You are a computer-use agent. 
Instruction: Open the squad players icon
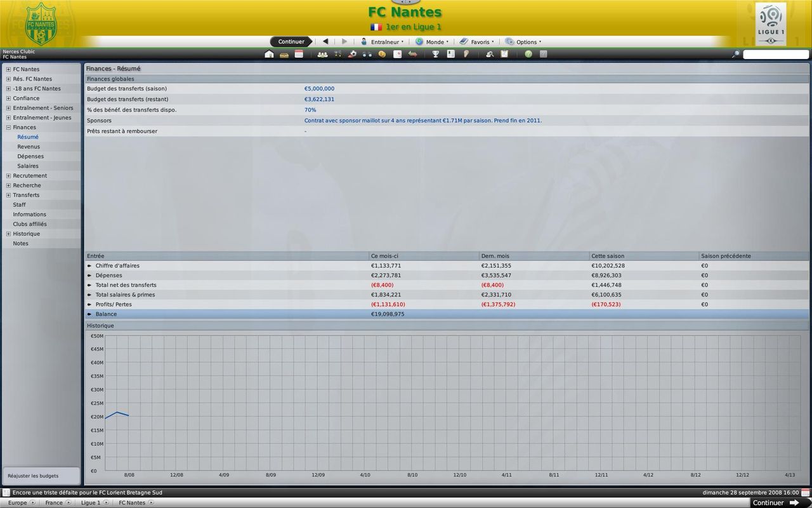point(322,55)
